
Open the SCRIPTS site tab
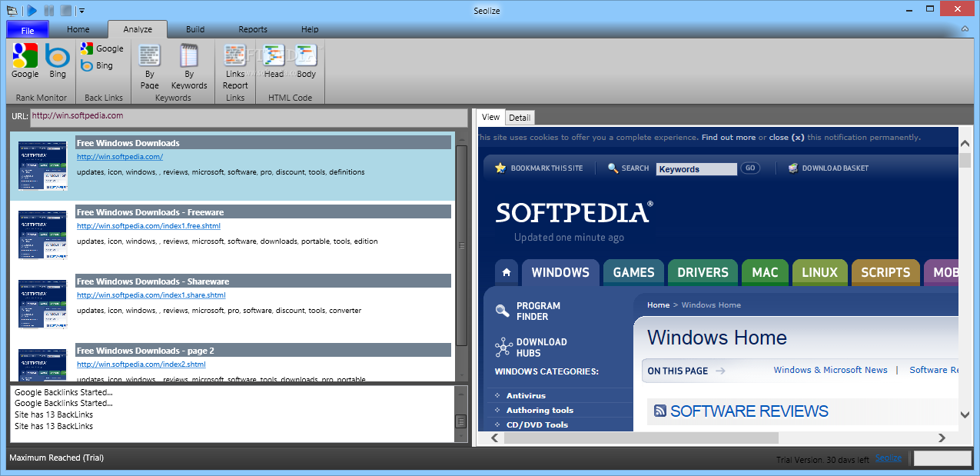(x=885, y=272)
